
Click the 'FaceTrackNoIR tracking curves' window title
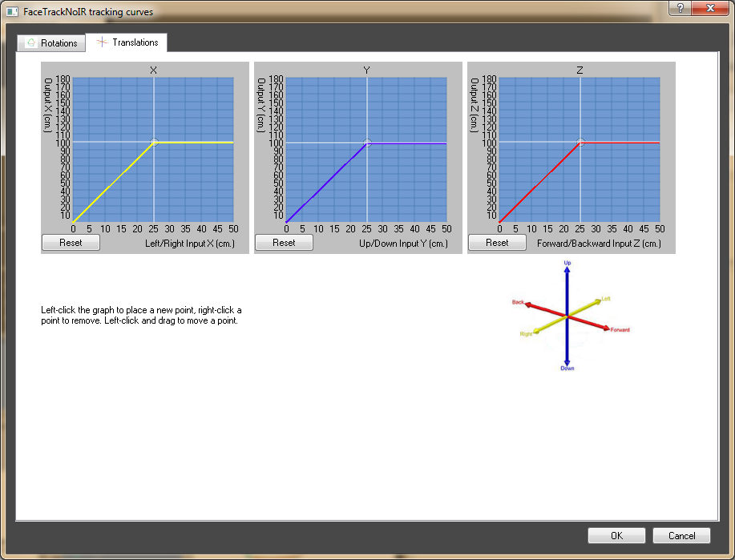88,12
